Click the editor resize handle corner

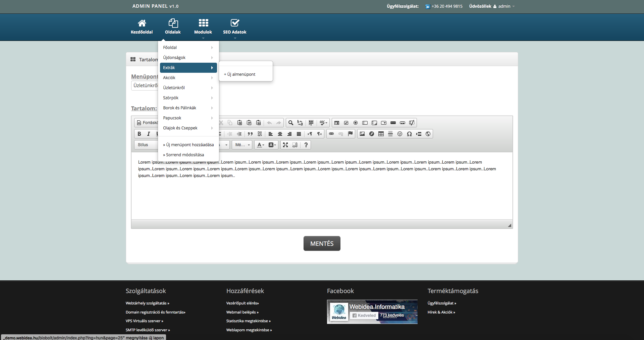(509, 225)
